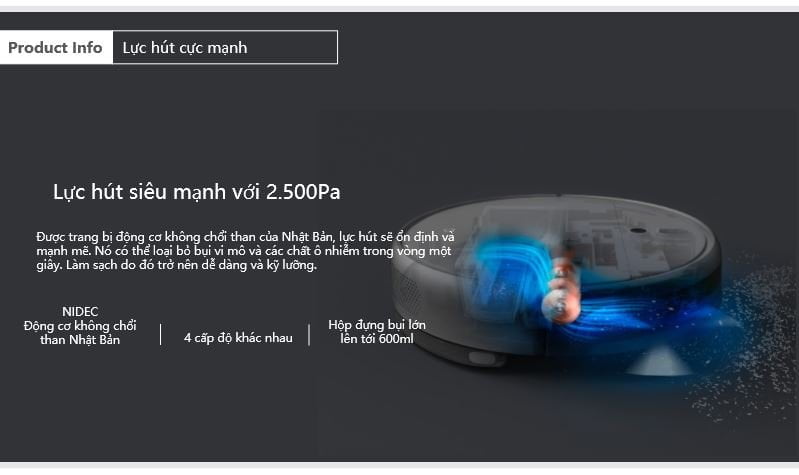Click the divider line after the NIDEC text

(x=161, y=335)
